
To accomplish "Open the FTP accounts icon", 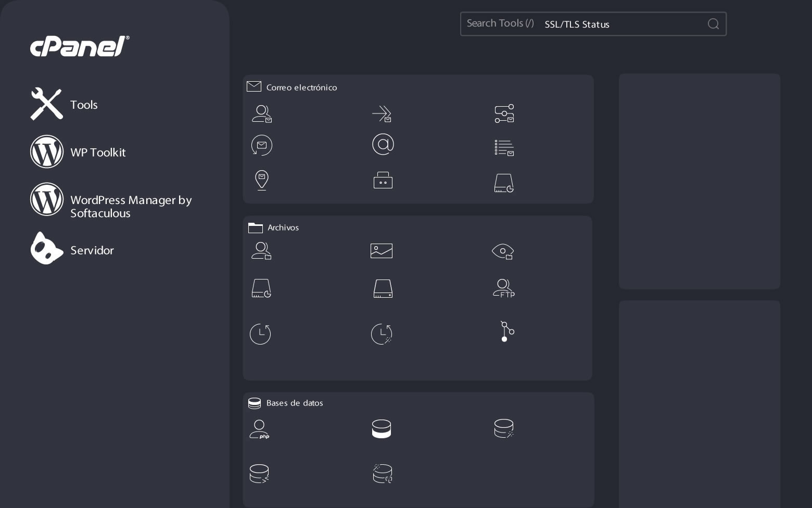I will point(504,288).
